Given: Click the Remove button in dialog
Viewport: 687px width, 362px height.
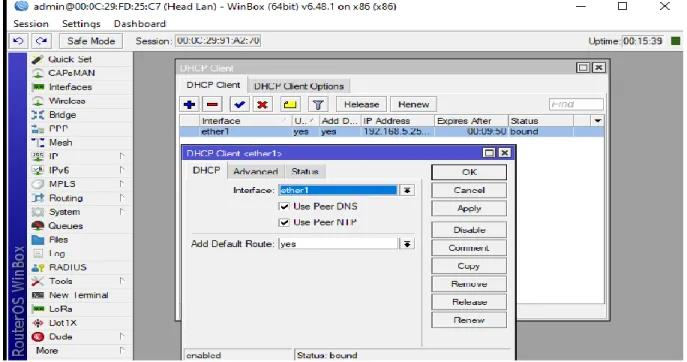Looking at the screenshot, I should click(469, 284).
